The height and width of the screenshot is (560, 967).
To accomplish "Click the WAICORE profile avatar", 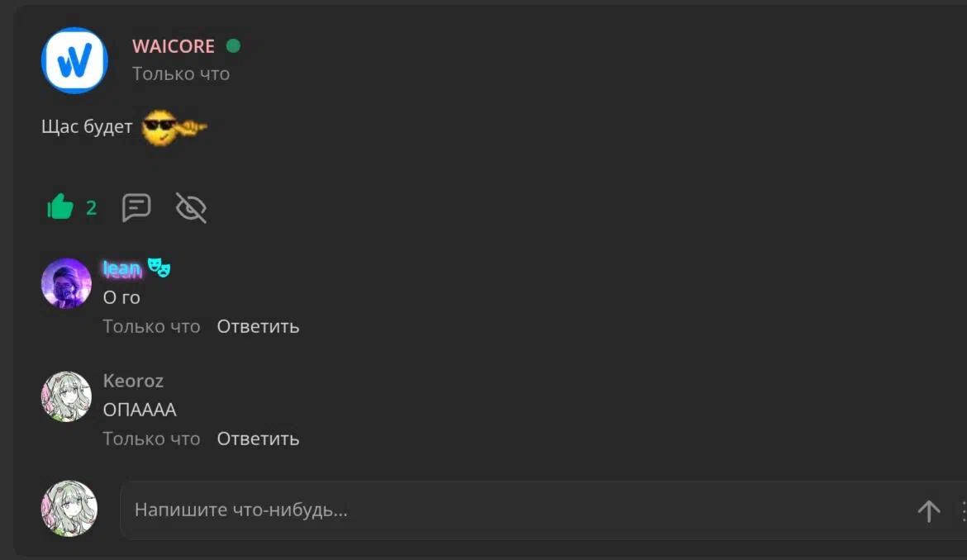I will pyautogui.click(x=74, y=60).
